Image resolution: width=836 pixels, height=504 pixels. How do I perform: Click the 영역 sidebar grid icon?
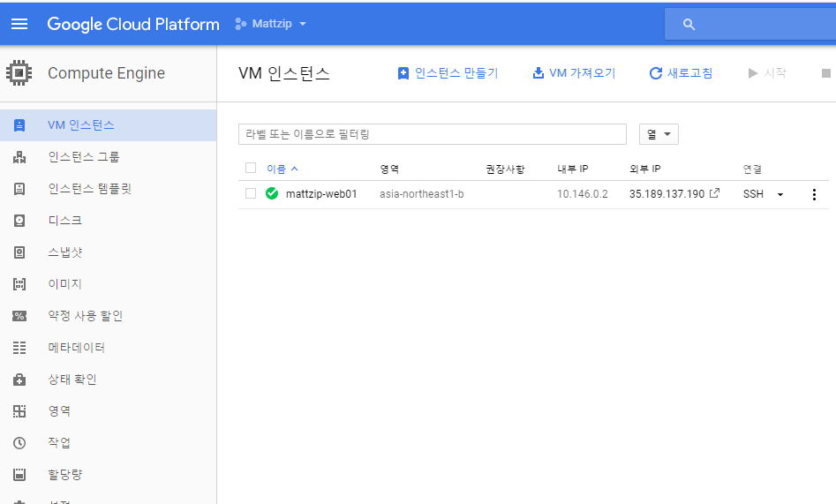point(19,411)
